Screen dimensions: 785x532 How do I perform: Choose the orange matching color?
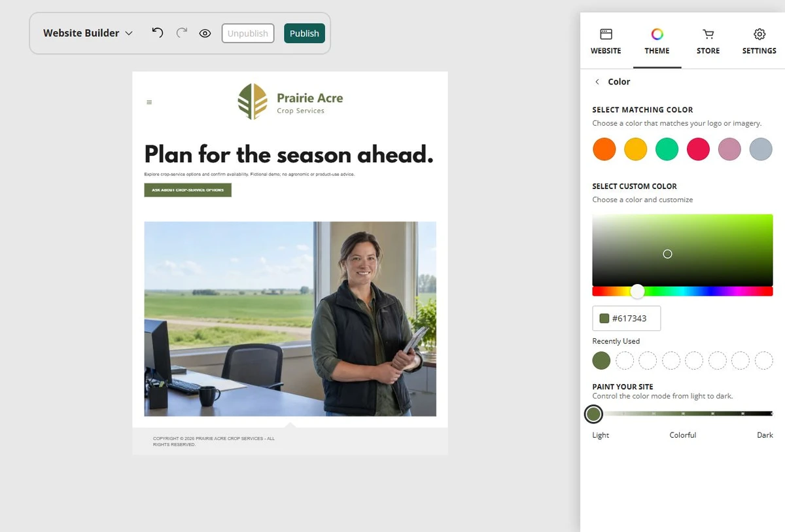pyautogui.click(x=604, y=149)
